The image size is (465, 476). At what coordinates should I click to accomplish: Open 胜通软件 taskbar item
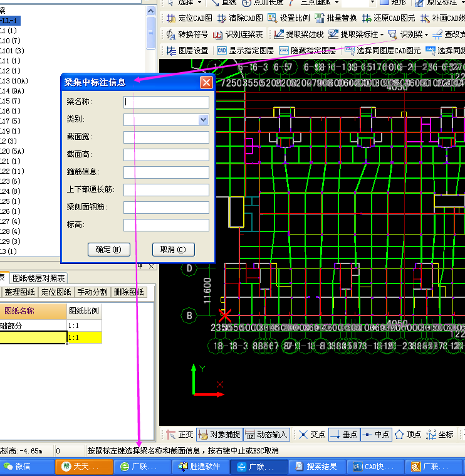coord(201,467)
